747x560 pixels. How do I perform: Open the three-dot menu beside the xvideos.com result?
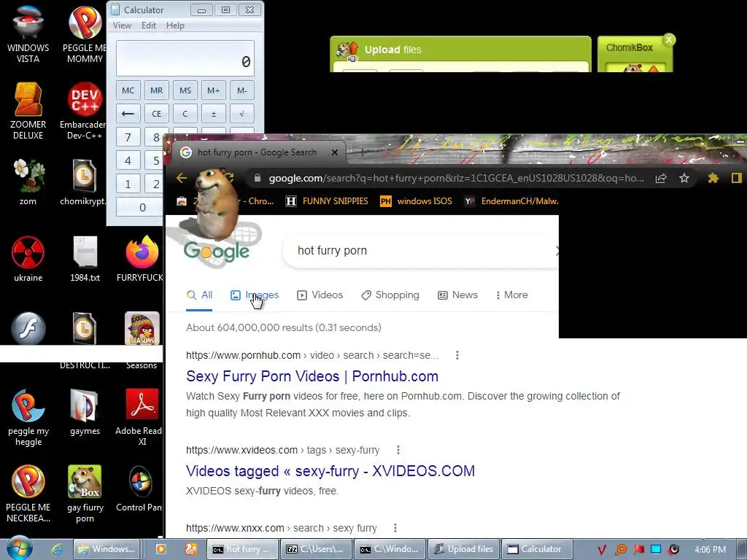[x=398, y=449]
